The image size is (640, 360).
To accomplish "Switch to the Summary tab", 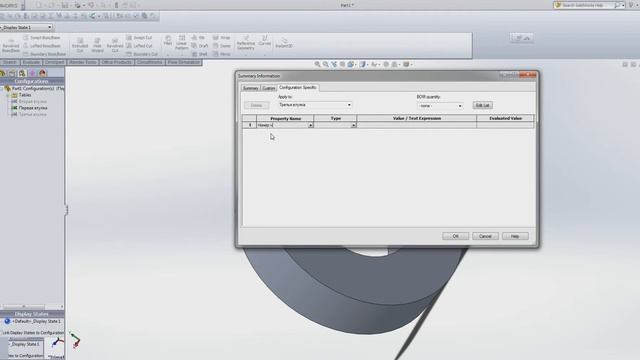I will pyautogui.click(x=250, y=88).
